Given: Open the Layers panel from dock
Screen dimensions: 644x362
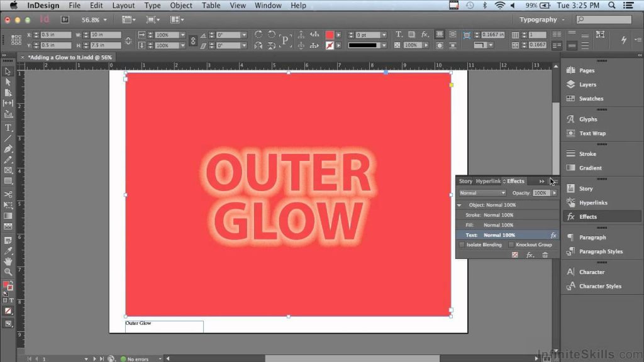Looking at the screenshot, I should (x=587, y=85).
